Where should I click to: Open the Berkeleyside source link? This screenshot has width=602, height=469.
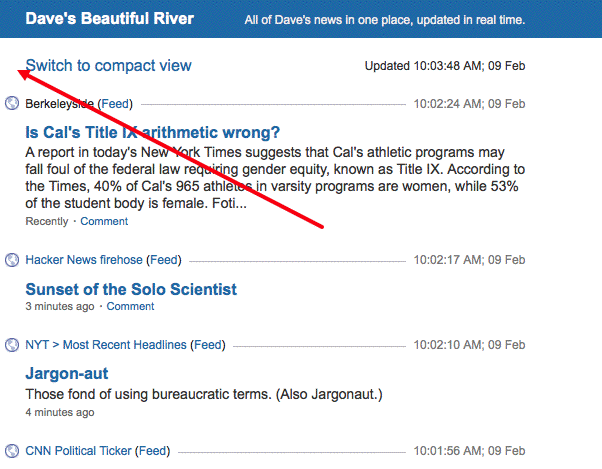(x=59, y=104)
